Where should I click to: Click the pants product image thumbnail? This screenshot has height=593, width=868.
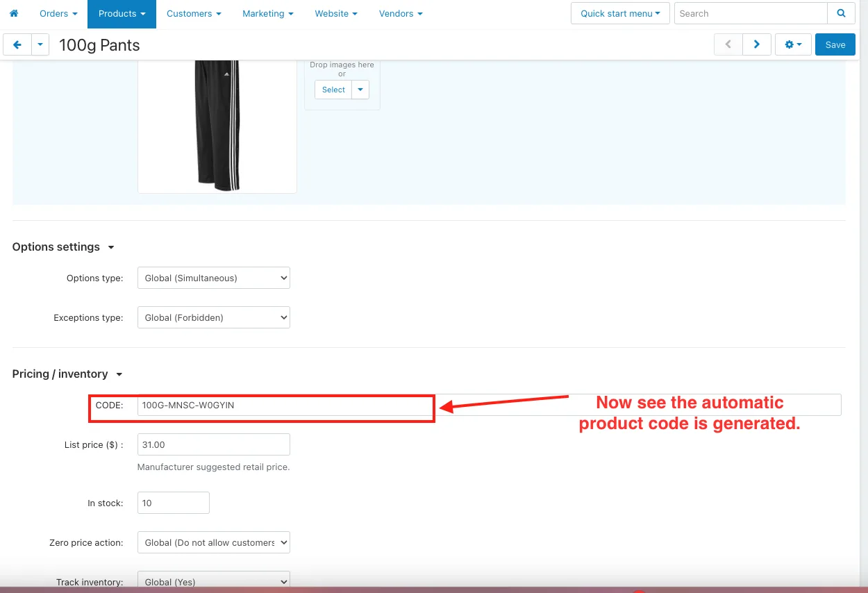[x=217, y=125]
